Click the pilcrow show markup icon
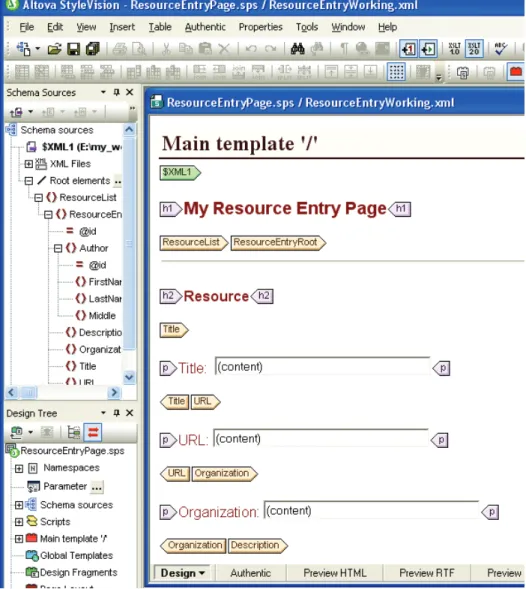Screen dimensions: 526x589 (343, 49)
